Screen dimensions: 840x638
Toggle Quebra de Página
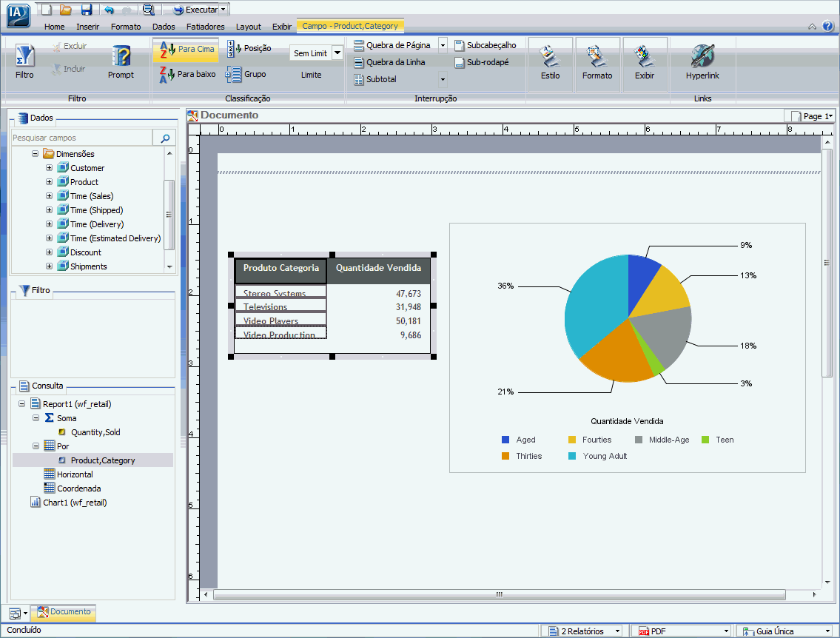point(392,46)
